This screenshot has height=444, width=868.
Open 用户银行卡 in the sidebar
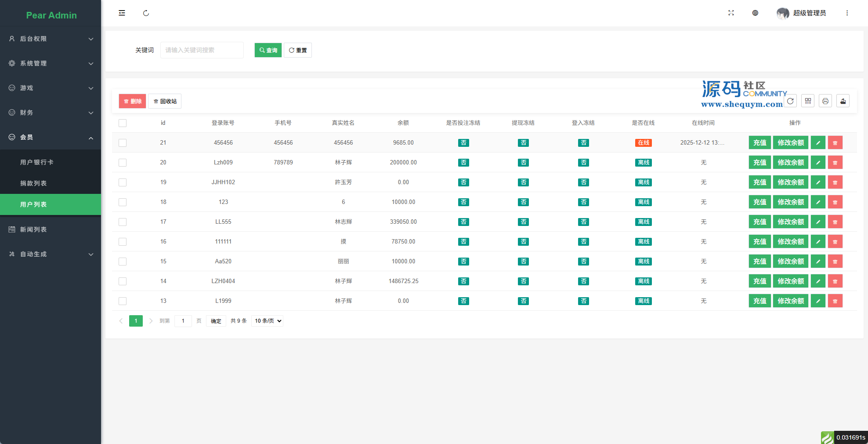(37, 162)
